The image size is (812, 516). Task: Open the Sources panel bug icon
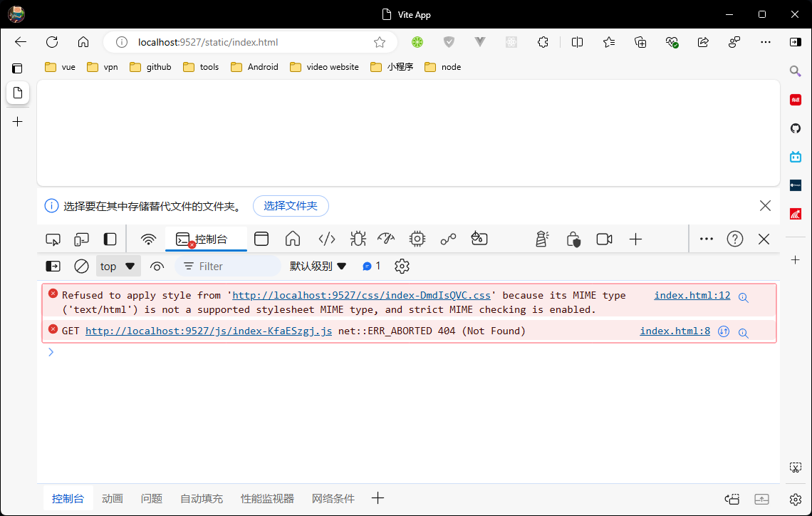pos(358,239)
